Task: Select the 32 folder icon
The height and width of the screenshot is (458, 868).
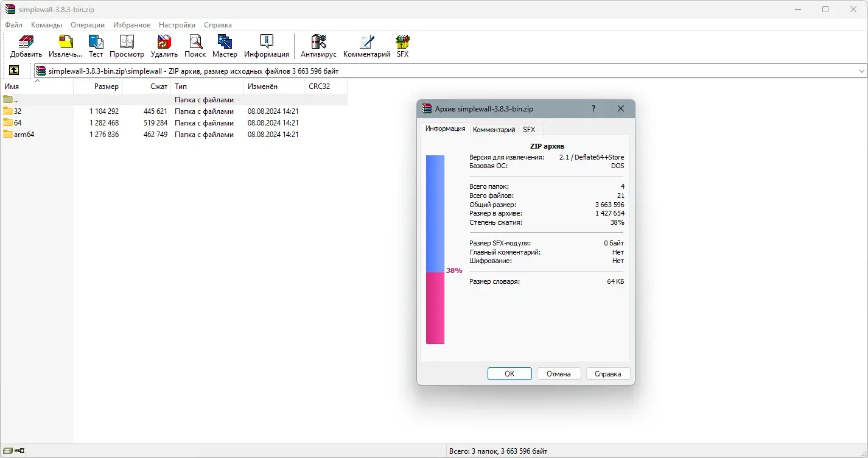Action: coord(8,111)
